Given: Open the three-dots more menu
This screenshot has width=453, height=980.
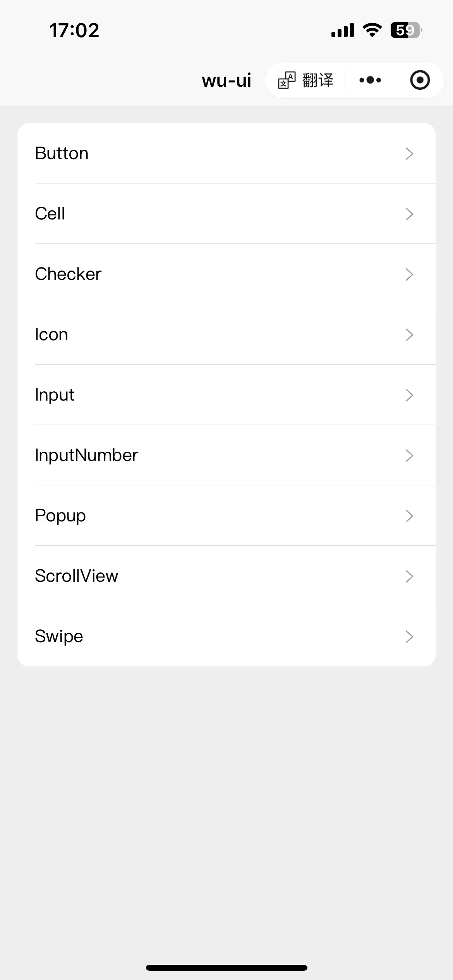Looking at the screenshot, I should 370,80.
